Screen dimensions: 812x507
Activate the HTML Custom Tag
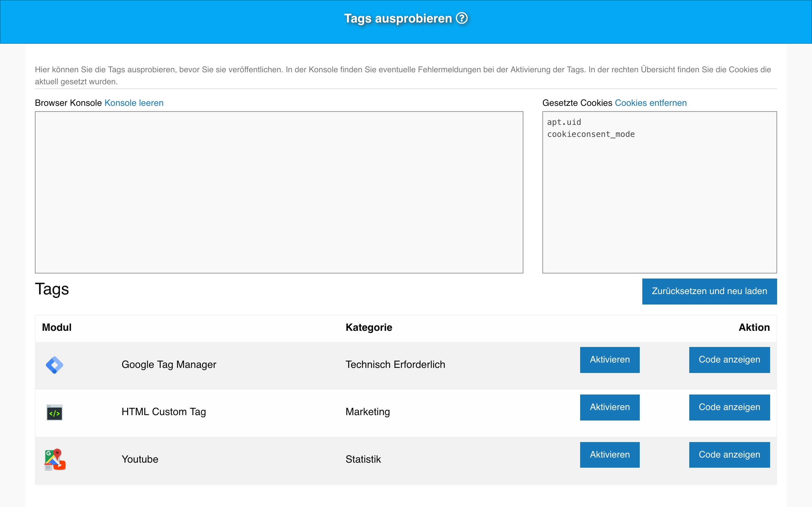pos(610,407)
